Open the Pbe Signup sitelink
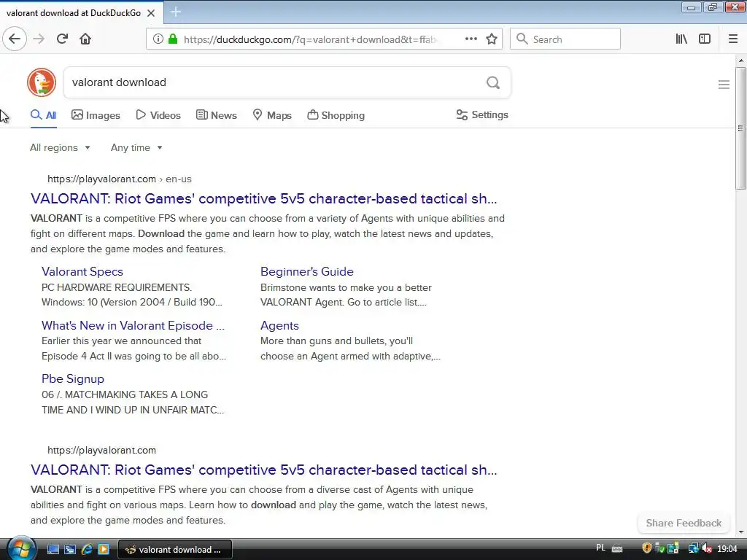The image size is (747, 560). [73, 379]
